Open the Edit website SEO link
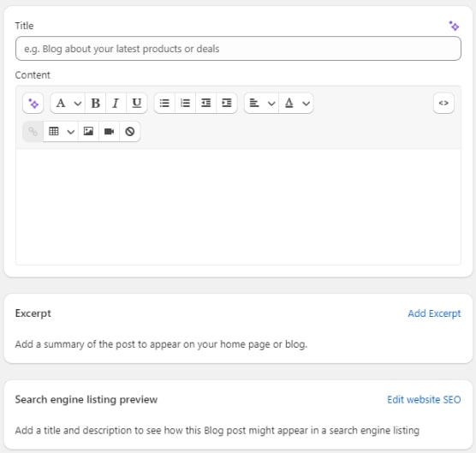The width and height of the screenshot is (476, 453). click(424, 400)
